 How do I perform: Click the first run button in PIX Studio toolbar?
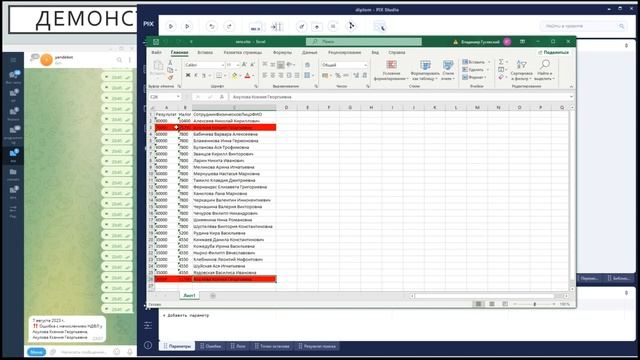click(171, 26)
